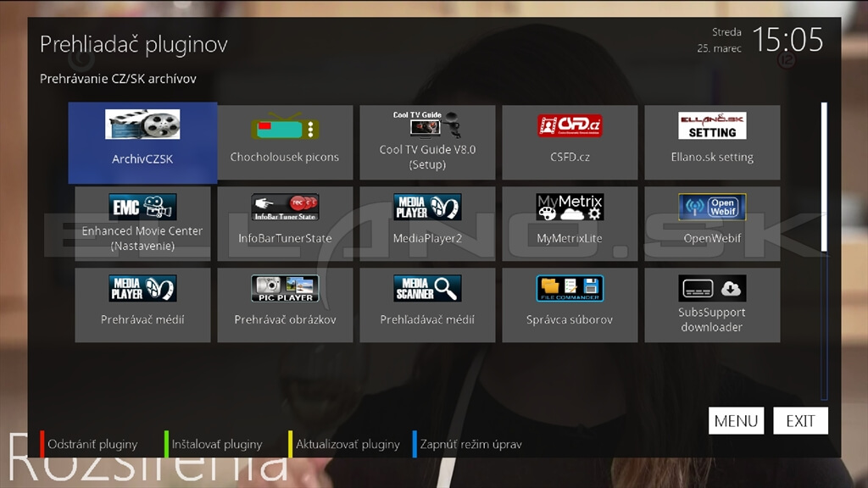The height and width of the screenshot is (488, 868).
Task: Open Prehrávač obrázkov picture player
Action: tap(285, 305)
